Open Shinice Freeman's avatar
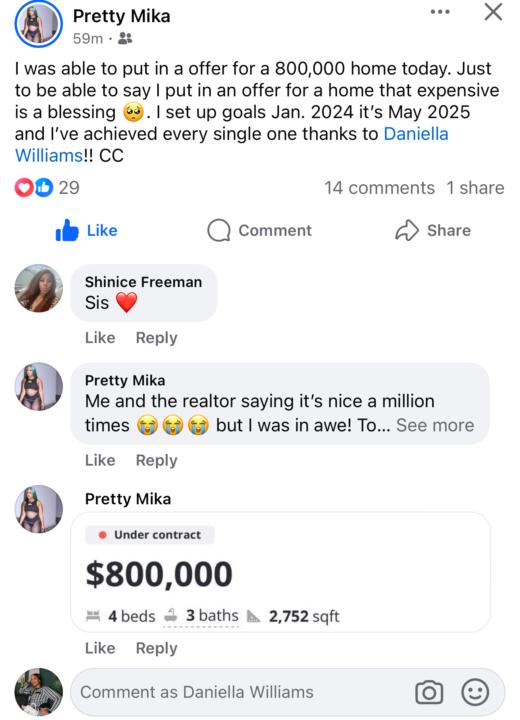 (39, 288)
